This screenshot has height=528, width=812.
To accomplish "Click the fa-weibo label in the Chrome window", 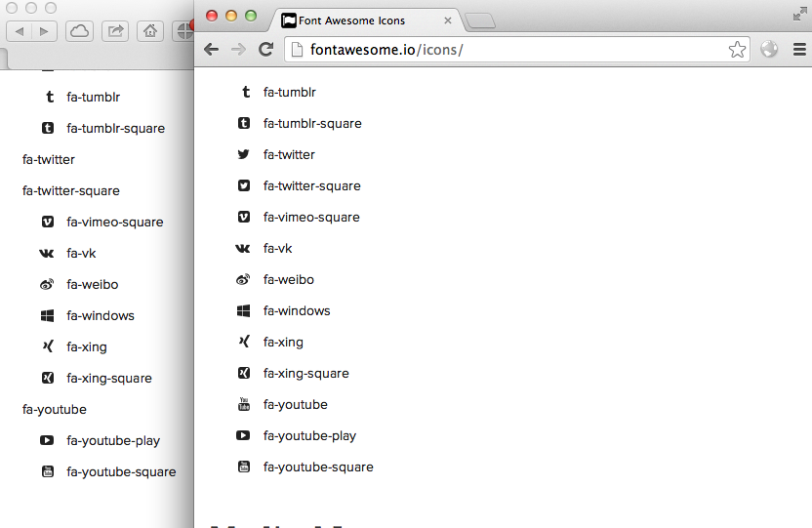I will point(289,279).
